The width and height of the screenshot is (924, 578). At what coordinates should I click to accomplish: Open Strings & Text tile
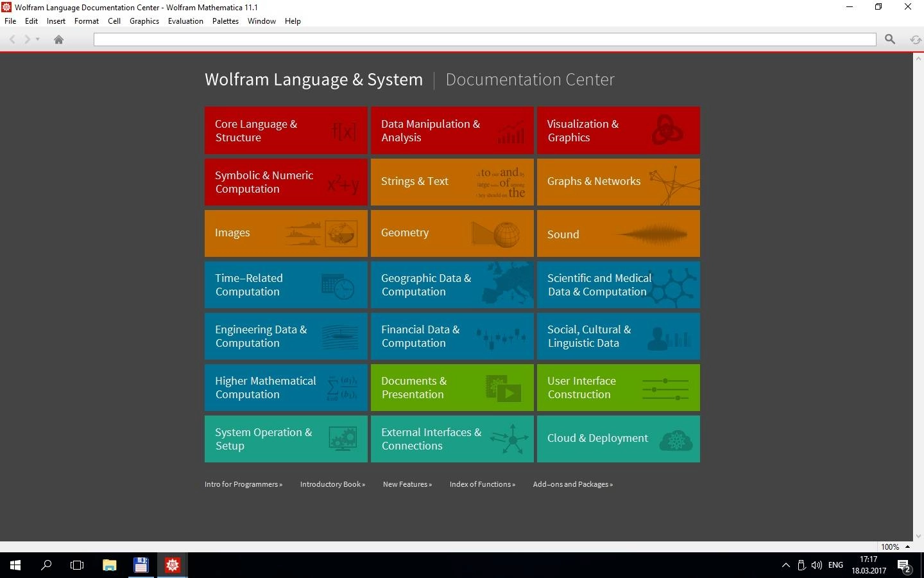pos(452,182)
